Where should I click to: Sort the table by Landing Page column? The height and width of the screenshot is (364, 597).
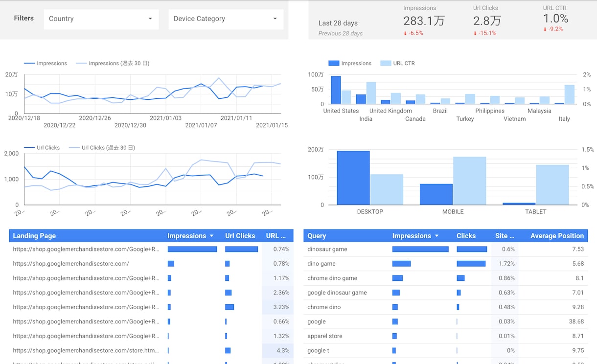tap(34, 236)
